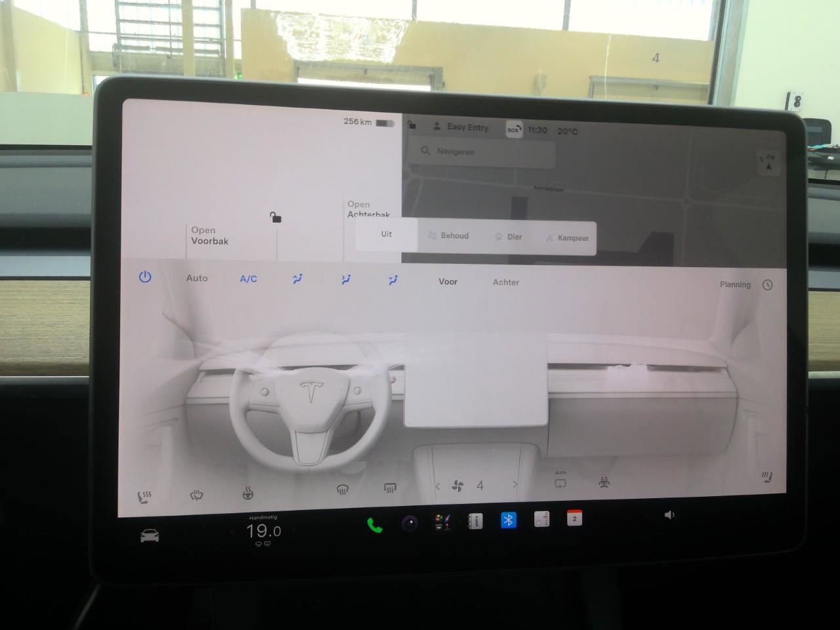
Task: Toggle the rear window defrost
Action: coord(390,488)
